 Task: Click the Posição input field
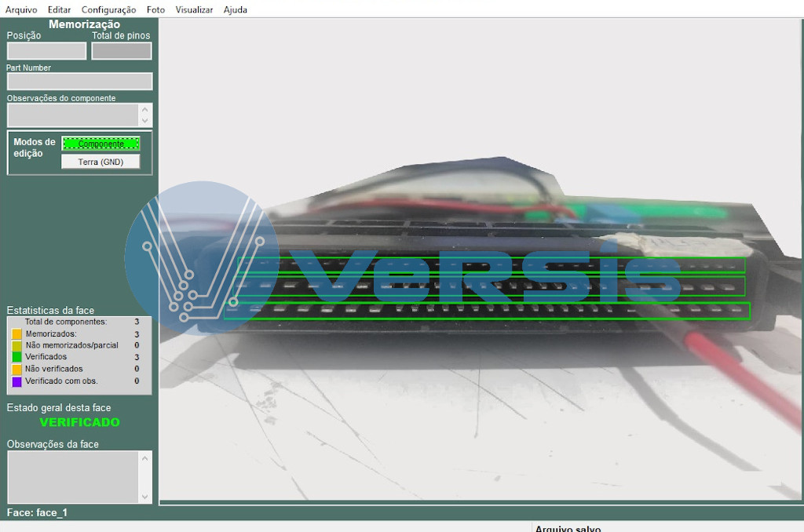click(x=46, y=51)
